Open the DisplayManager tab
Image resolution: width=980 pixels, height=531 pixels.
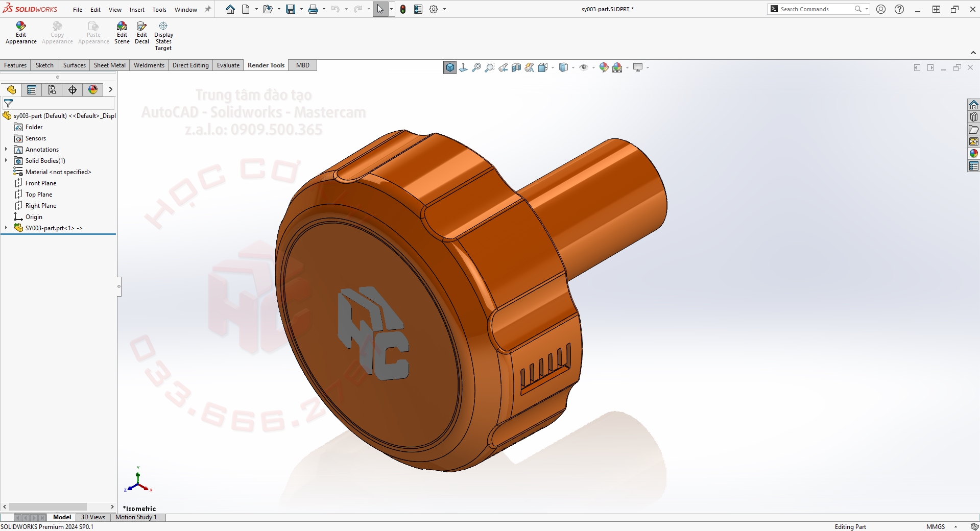click(93, 90)
